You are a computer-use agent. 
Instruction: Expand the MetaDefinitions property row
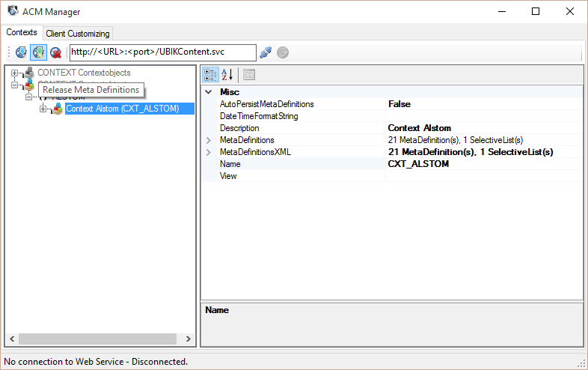point(209,140)
